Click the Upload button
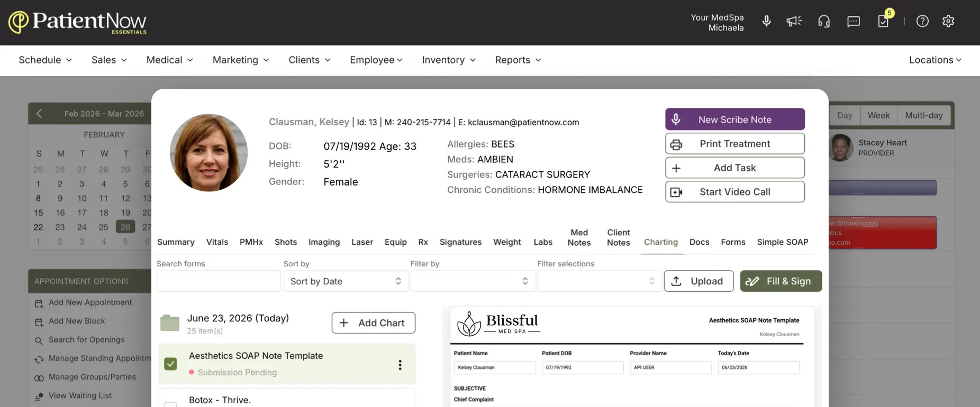This screenshot has width=980, height=407. tap(698, 281)
